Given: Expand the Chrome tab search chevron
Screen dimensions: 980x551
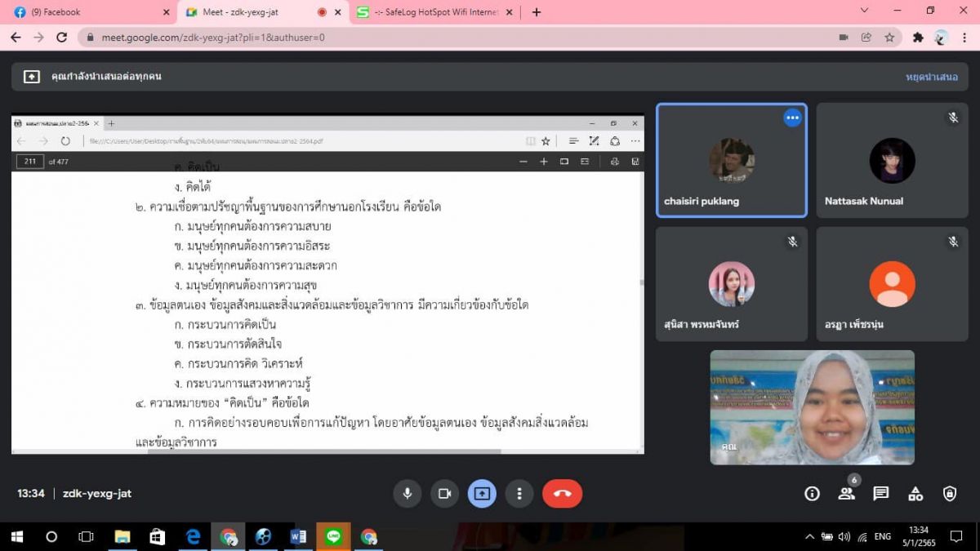Looking at the screenshot, I should point(865,11).
